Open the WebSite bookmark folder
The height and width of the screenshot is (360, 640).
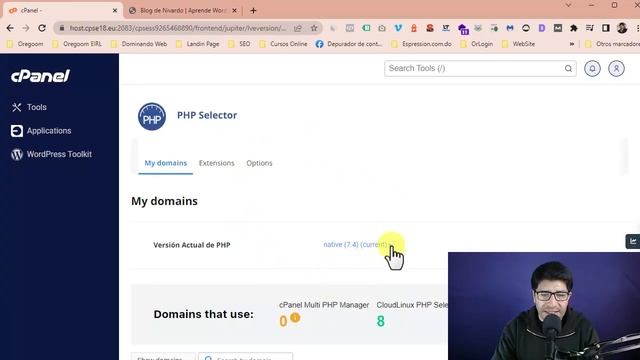coord(518,44)
